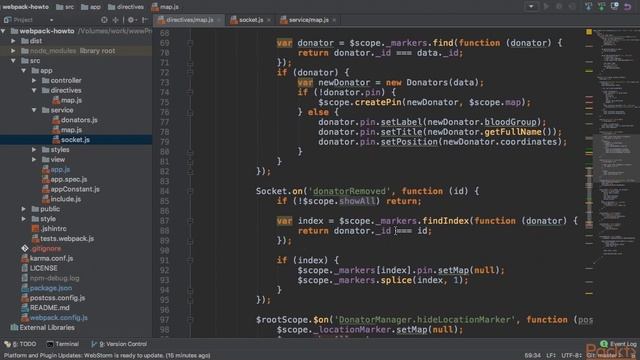
Task: Click the Run play icon
Action: click(x=546, y=7)
